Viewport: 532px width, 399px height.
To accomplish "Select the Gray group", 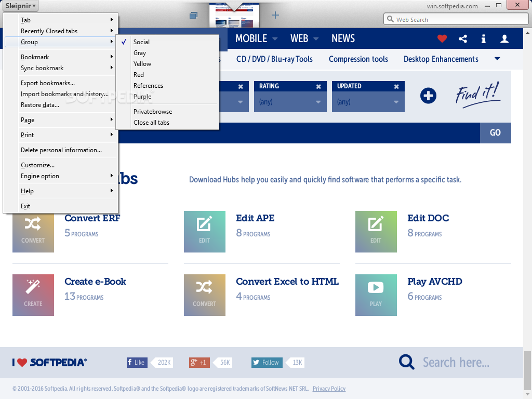I will [x=167, y=53].
